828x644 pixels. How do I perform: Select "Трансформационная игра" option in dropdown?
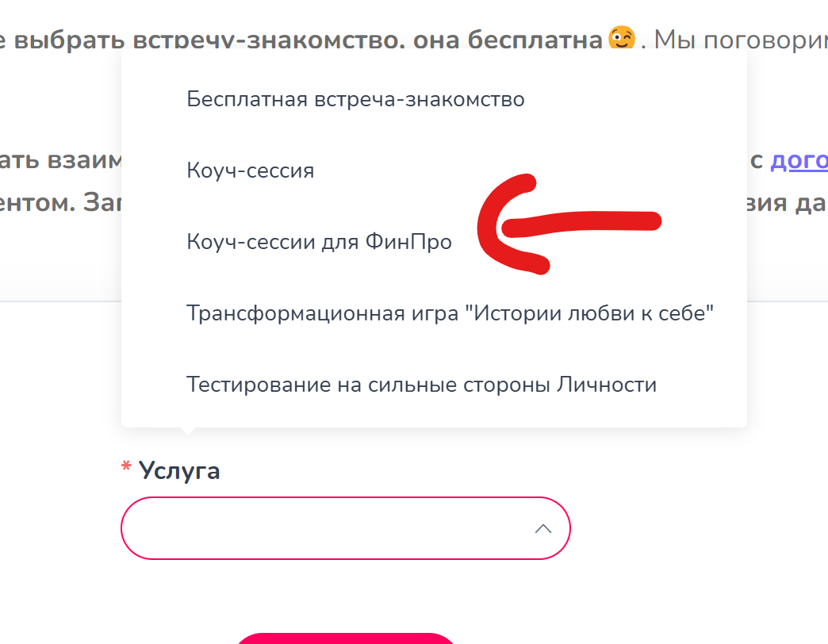coord(450,313)
